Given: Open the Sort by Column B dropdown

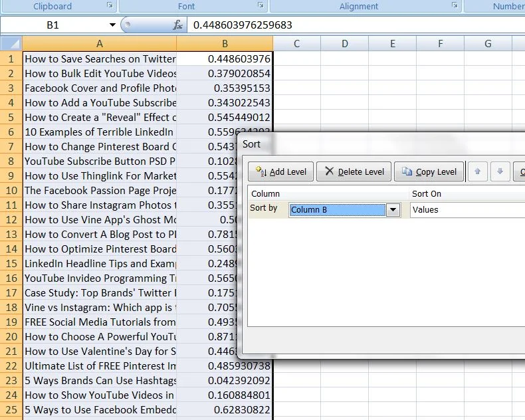Looking at the screenshot, I should tap(393, 210).
